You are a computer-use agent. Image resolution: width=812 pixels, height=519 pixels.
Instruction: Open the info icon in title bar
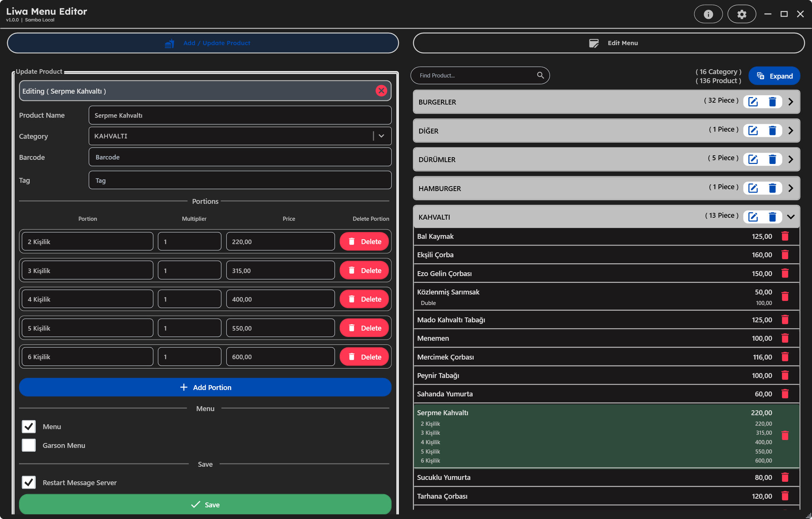pos(708,14)
